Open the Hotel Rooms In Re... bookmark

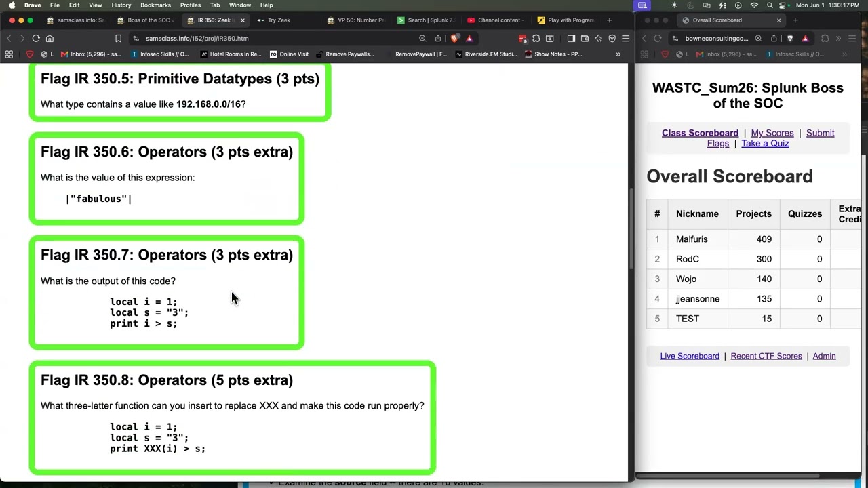point(231,54)
